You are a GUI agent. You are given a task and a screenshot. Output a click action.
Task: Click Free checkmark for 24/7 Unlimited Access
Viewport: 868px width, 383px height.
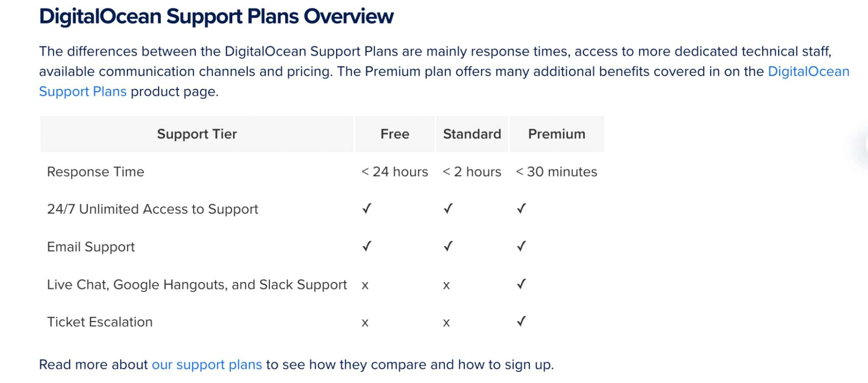point(367,209)
